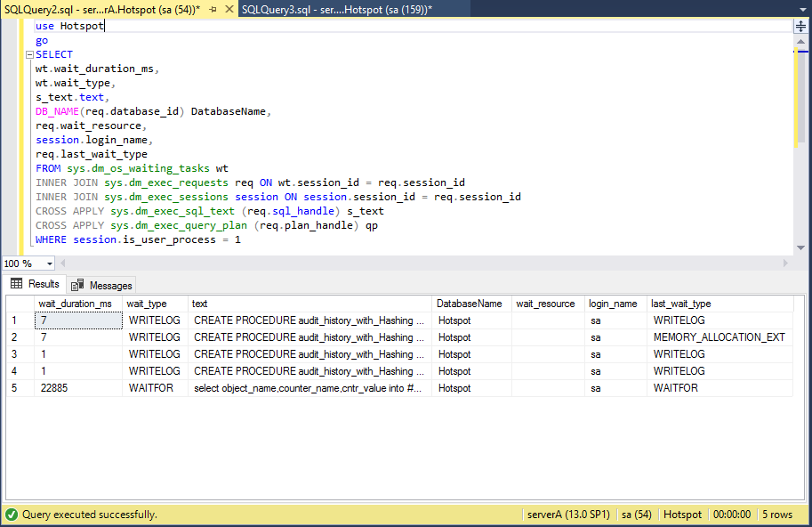Image resolution: width=812 pixels, height=527 pixels.
Task: Collapse the SELECT statement code block
Action: 29,55
